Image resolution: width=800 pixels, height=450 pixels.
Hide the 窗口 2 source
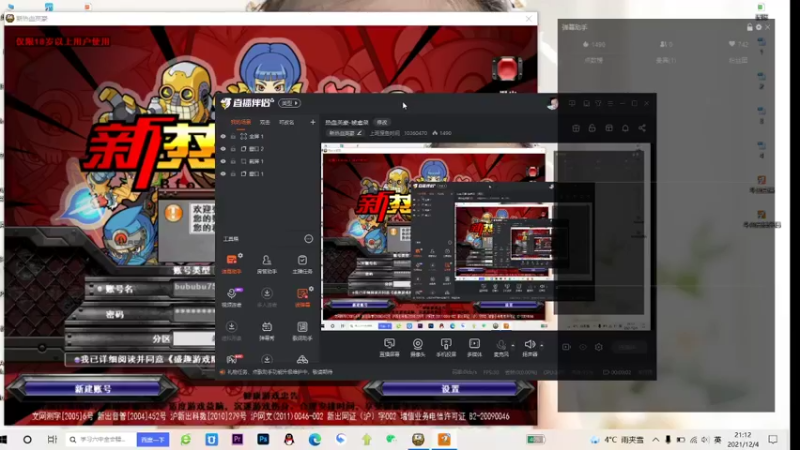[223, 149]
